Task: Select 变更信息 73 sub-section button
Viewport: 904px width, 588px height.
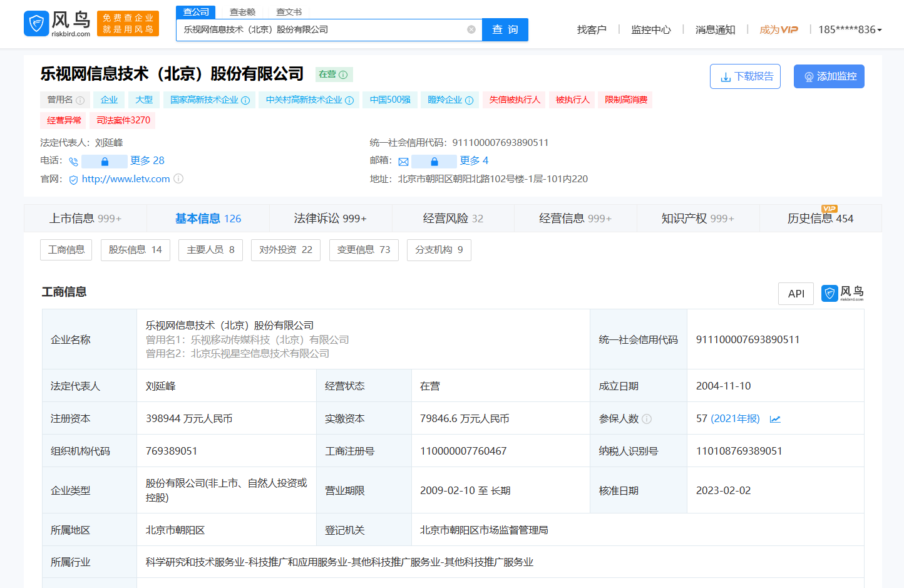Action: (364, 250)
